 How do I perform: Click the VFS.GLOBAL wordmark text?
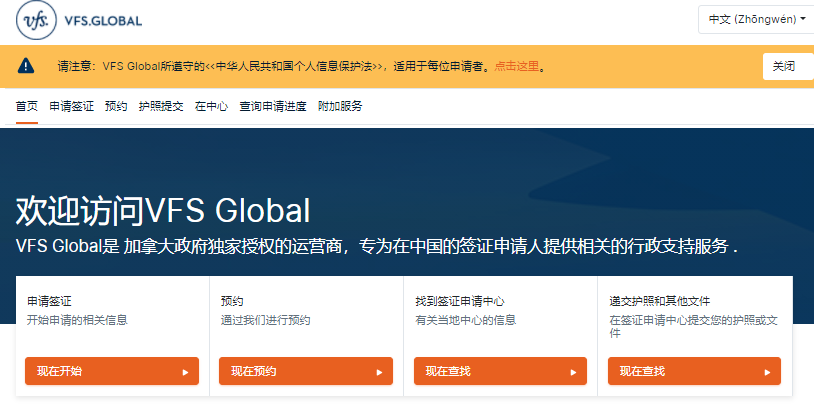[103, 21]
